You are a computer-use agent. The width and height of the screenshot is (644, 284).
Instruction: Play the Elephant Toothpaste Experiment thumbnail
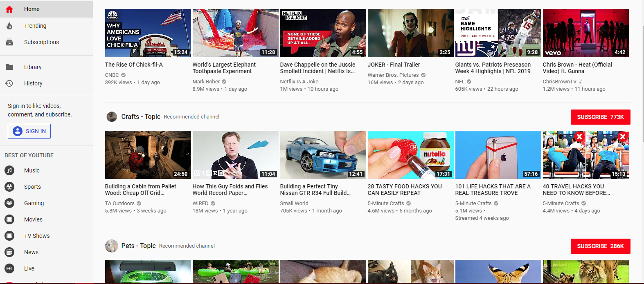(x=236, y=33)
